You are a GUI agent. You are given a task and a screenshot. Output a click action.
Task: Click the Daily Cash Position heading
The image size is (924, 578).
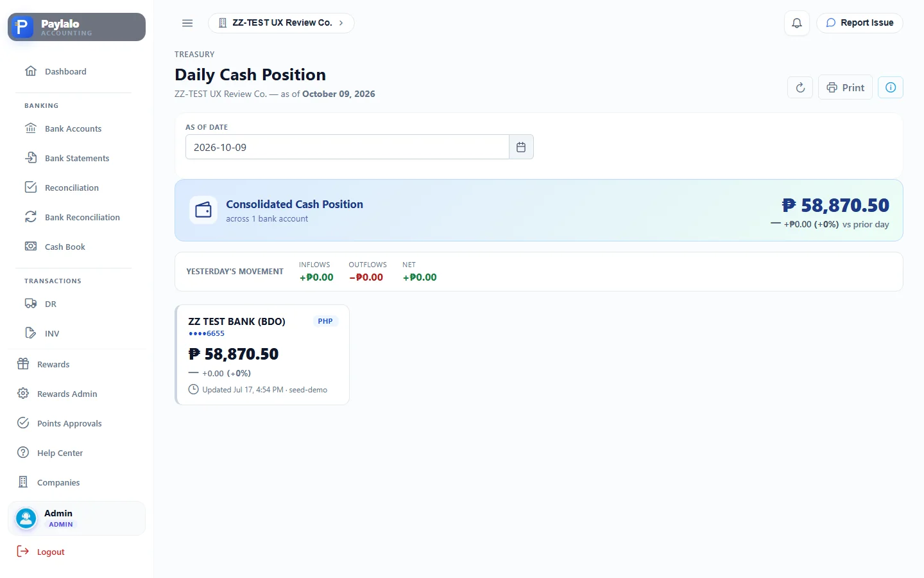(x=250, y=74)
